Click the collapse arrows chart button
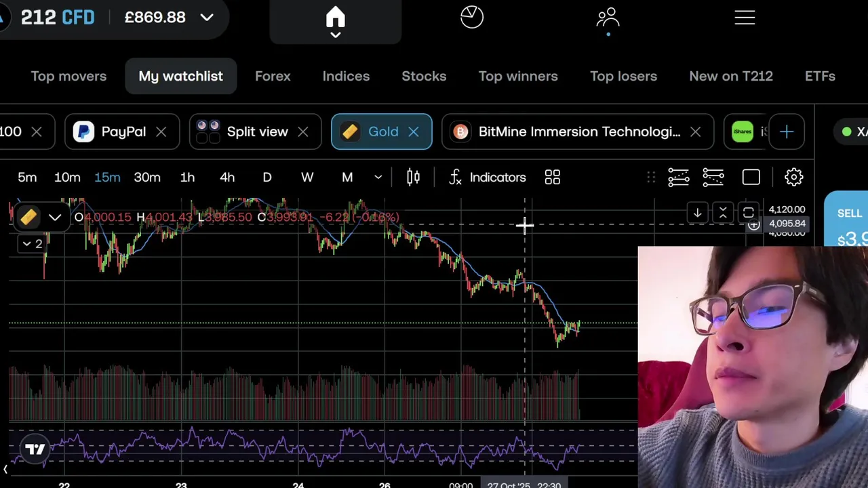 723,213
